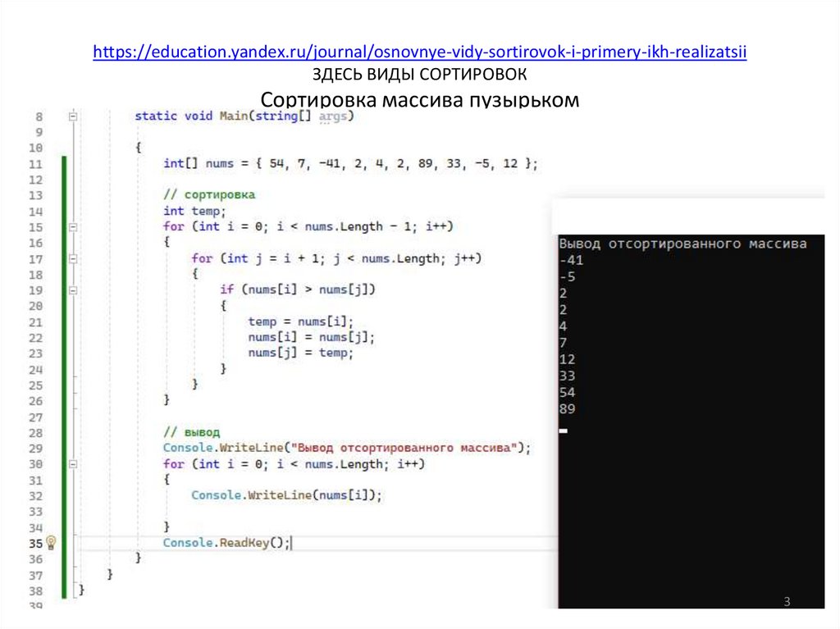
Task: Click the 'nums[i] = nums[j];' statement
Action: point(311,337)
